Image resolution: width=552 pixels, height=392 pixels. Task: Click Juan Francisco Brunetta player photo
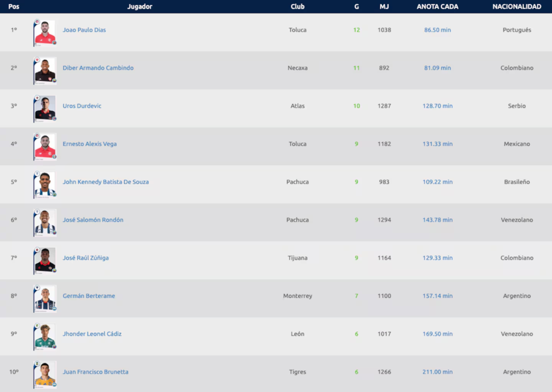click(45, 374)
